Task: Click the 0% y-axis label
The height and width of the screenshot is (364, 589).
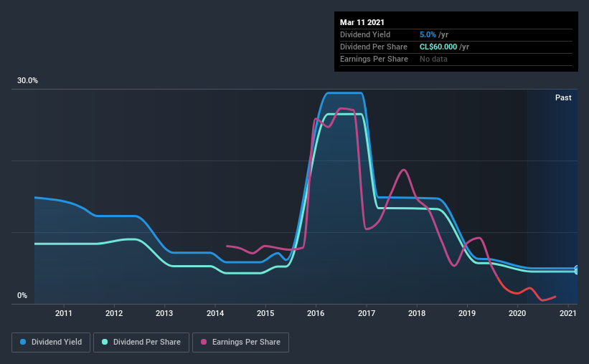Action: coord(22,296)
